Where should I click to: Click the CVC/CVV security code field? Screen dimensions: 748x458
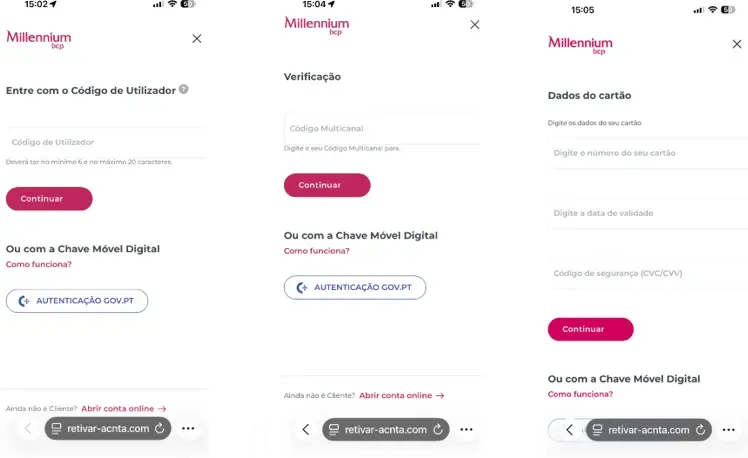point(647,273)
